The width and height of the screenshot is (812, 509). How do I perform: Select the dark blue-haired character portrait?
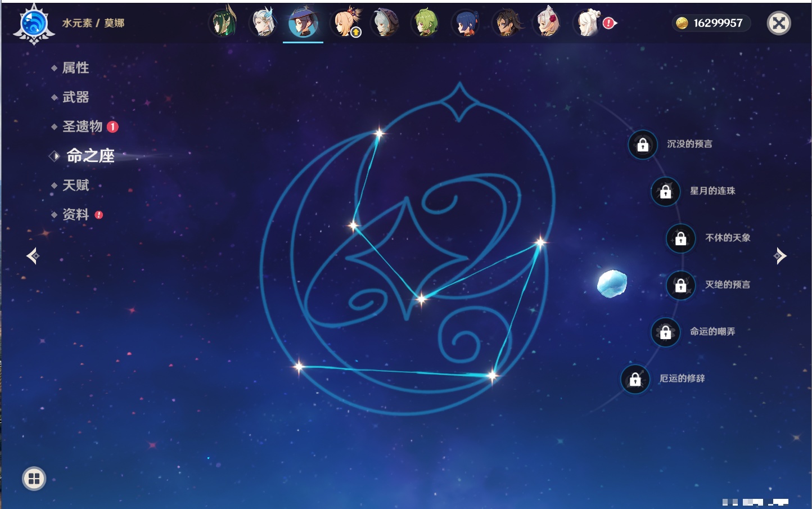[466, 23]
